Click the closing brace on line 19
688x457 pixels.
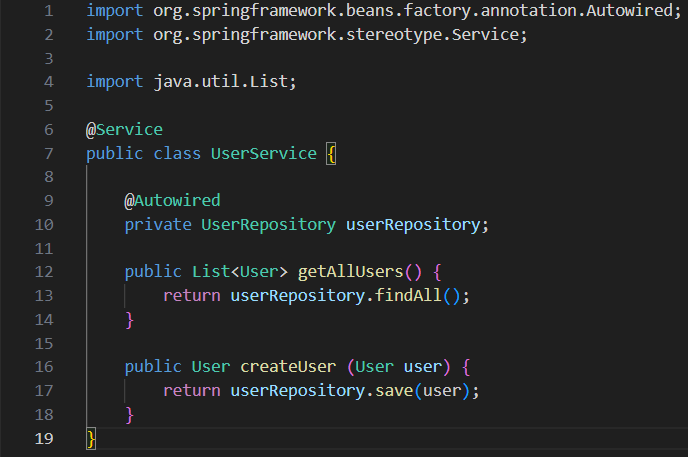click(91, 437)
